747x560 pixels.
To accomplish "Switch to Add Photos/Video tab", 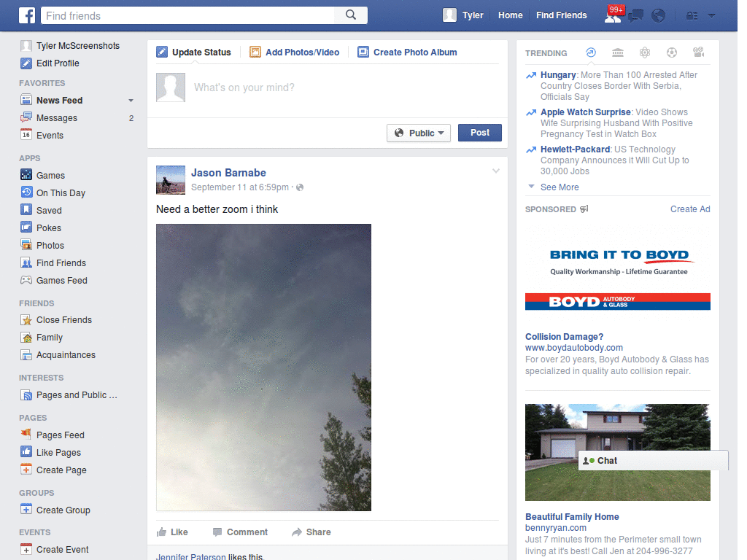I will (295, 52).
